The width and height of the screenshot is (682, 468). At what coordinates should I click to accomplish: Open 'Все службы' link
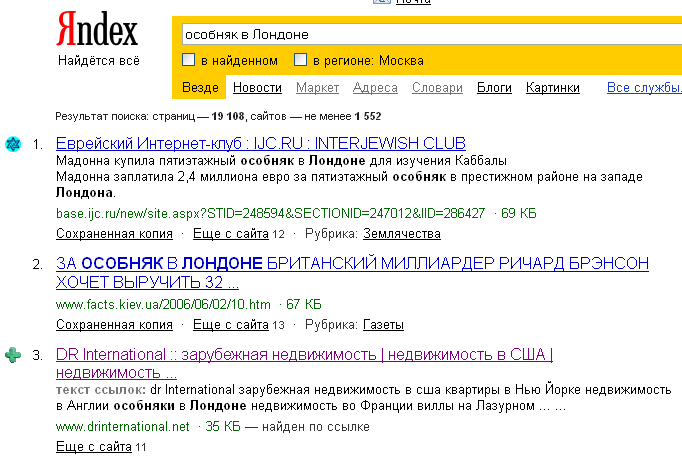click(644, 87)
